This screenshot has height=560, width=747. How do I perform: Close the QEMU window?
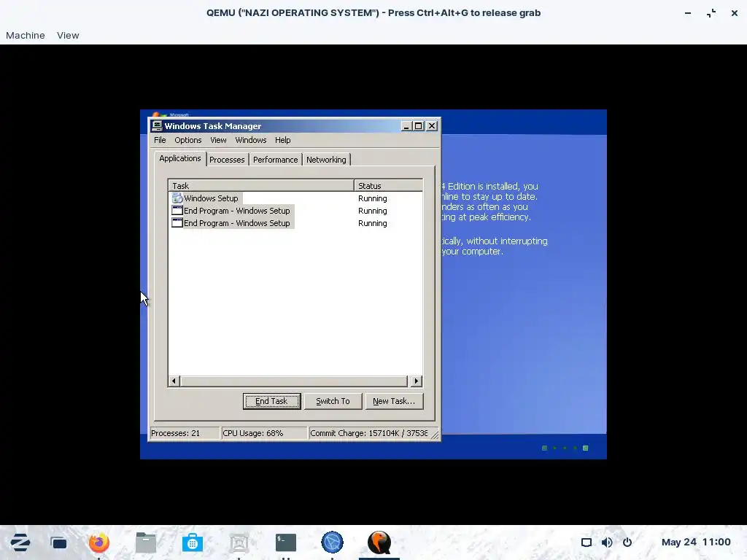tap(735, 13)
